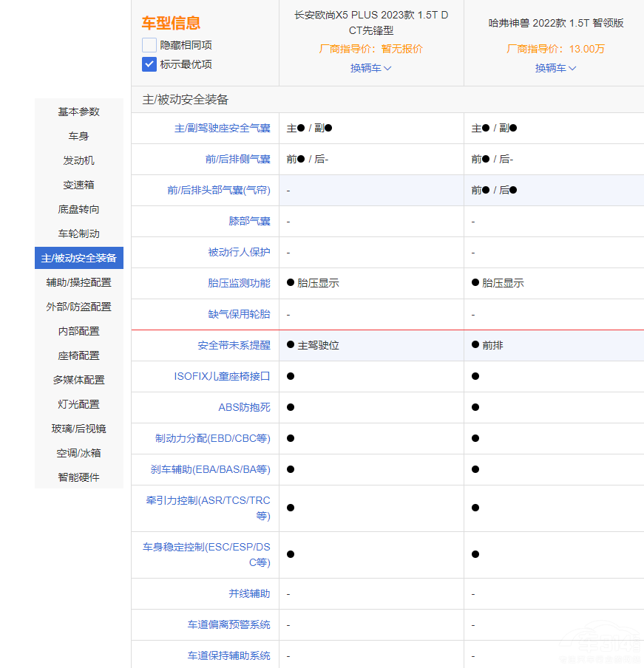Select 智能硬件 at sidebar bottom

78,477
